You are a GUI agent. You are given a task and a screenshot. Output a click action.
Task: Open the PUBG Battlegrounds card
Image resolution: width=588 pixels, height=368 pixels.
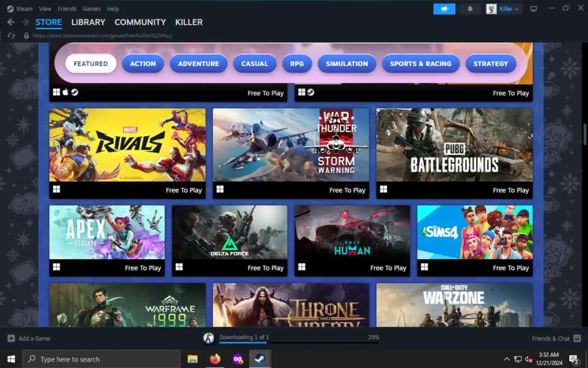454,154
